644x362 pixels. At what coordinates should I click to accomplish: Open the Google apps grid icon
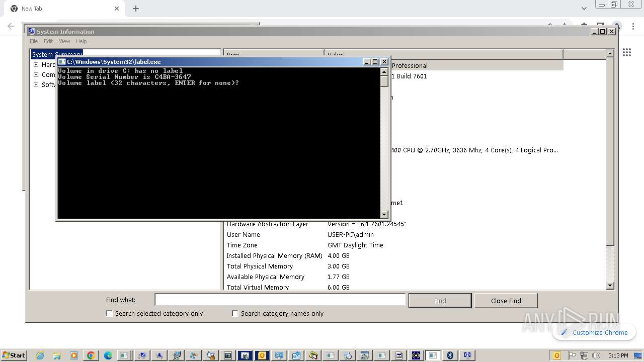point(627,52)
